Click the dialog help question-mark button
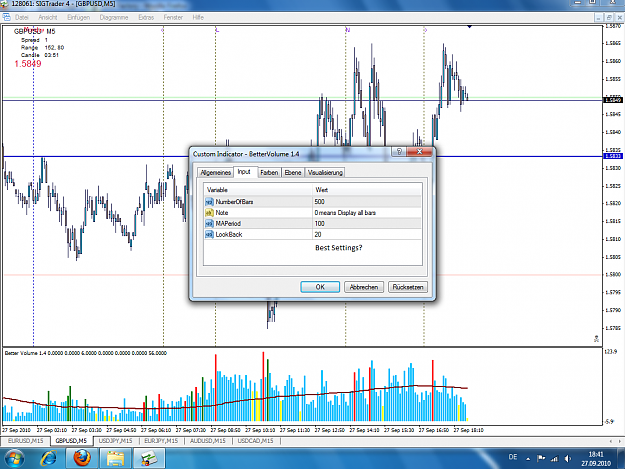Image resolution: width=625 pixels, height=469 pixels. (x=399, y=152)
